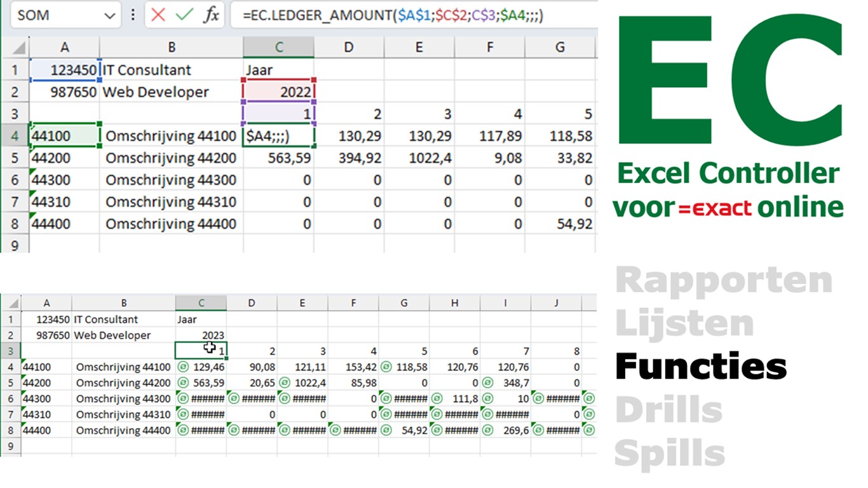Click the green icon beside 111,8

pos(437,398)
